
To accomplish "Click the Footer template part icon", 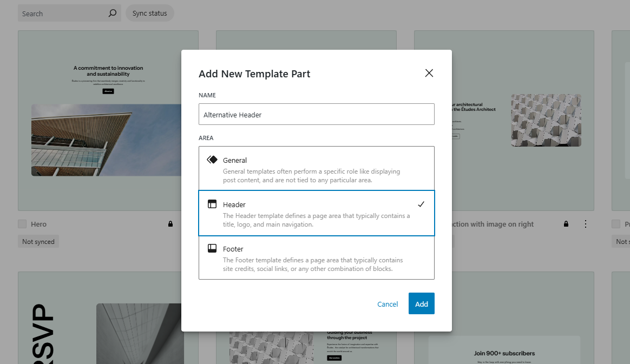I will (x=213, y=248).
